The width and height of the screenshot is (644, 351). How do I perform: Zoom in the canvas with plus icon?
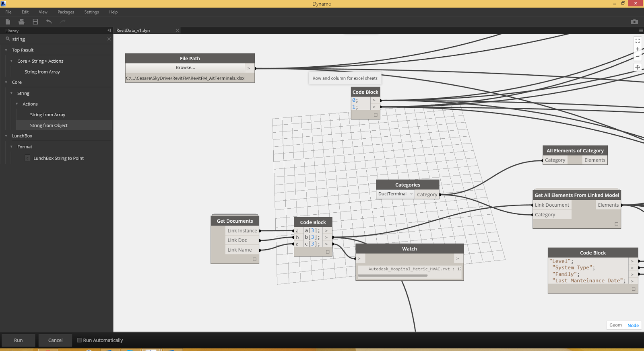point(638,49)
